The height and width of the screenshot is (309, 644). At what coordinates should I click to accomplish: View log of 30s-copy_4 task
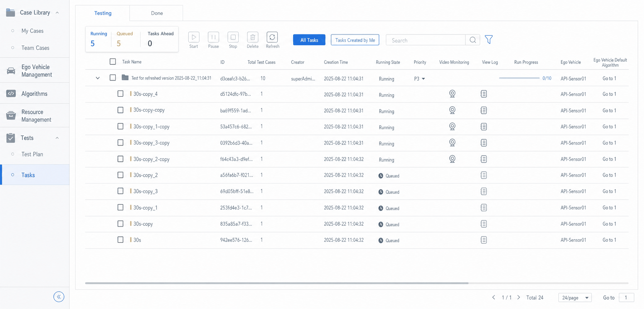[484, 94]
